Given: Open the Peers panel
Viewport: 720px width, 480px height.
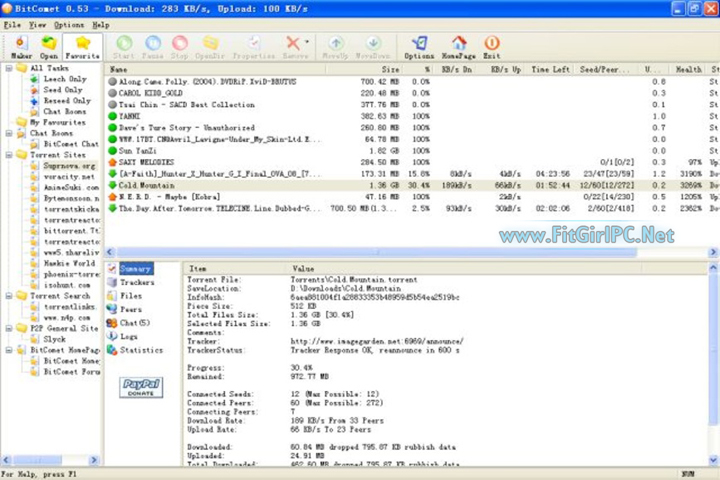Looking at the screenshot, I should [x=130, y=310].
